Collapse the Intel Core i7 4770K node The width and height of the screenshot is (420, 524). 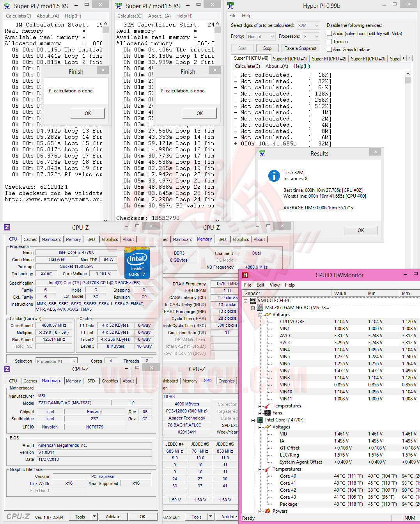253,420
